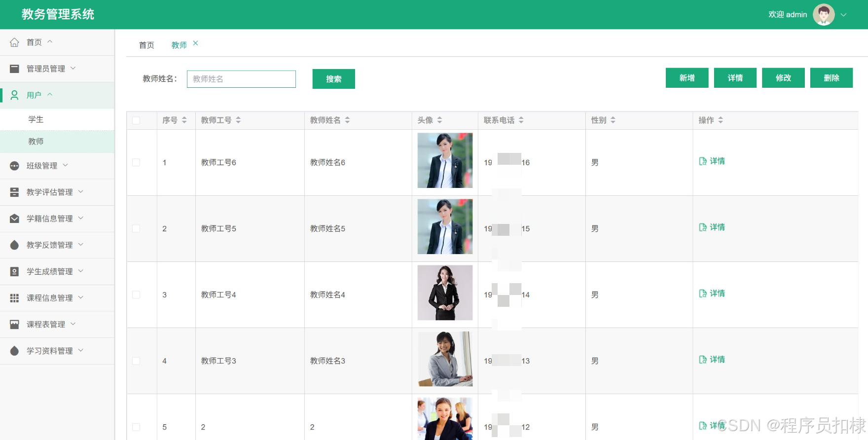The image size is (868, 440).
Task: Click the top 详情 button
Action: pos(735,78)
